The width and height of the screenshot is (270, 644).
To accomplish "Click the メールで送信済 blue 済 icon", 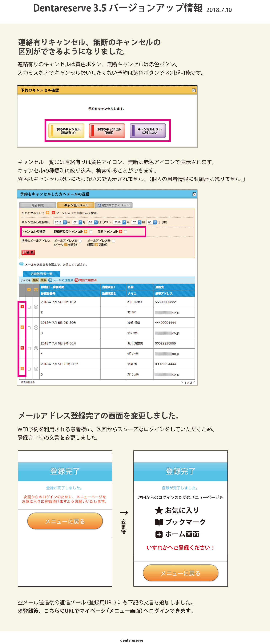I will click(50, 280).
